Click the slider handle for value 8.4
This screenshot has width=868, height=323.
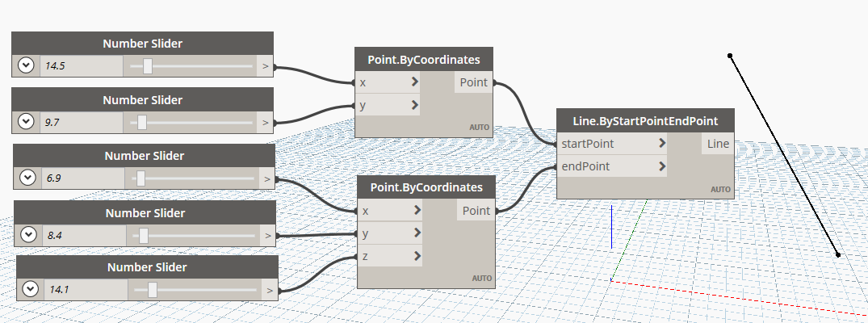point(144,236)
